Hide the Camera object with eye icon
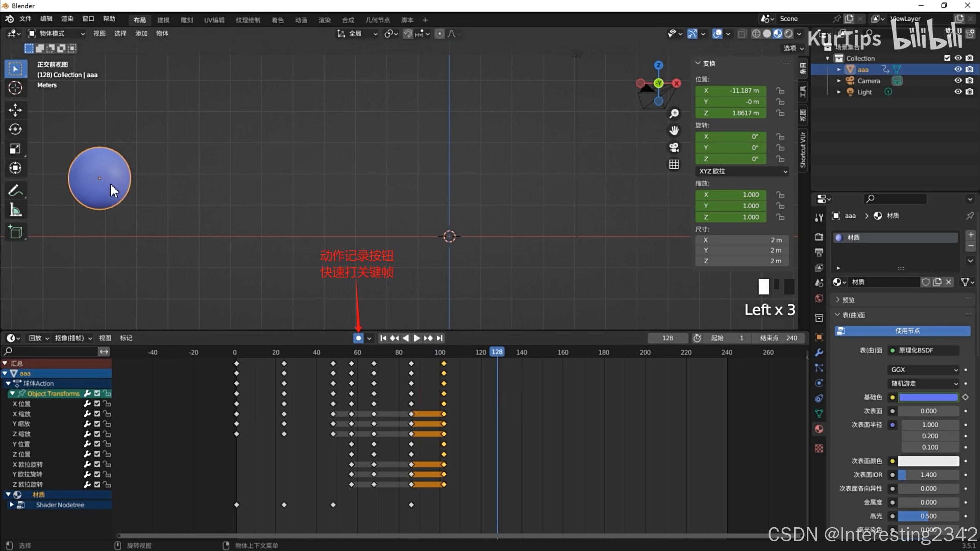The image size is (980, 551). coord(958,80)
